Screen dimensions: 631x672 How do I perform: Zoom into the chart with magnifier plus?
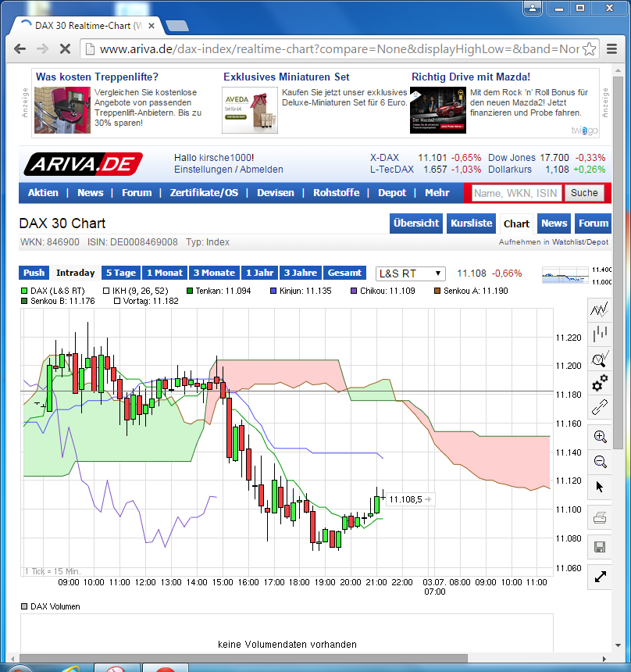(x=600, y=437)
